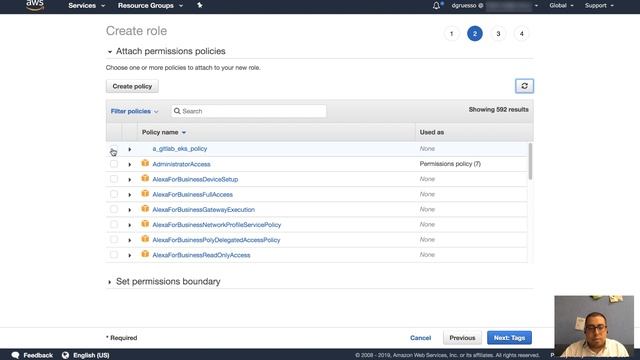The image size is (640, 360).
Task: Click the 'Permissions policy (7)' cell
Action: coord(450,164)
